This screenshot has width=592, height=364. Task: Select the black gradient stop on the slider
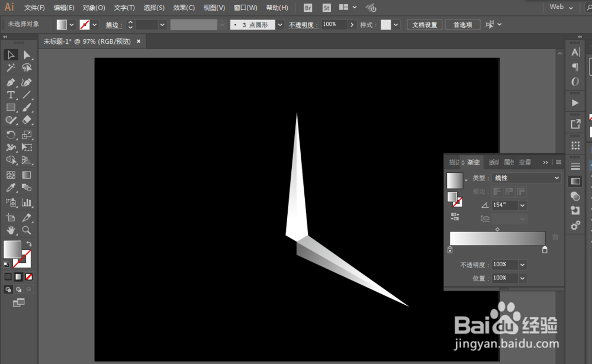point(544,250)
